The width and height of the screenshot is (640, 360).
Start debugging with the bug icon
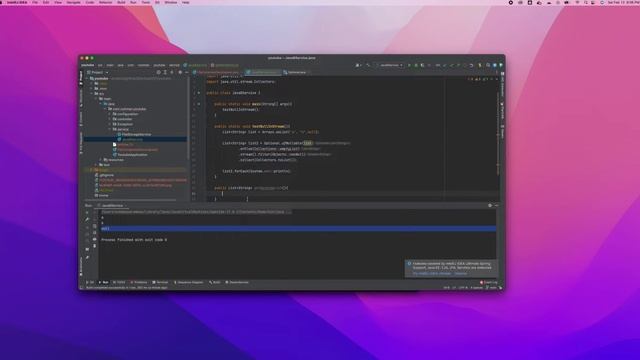point(416,65)
